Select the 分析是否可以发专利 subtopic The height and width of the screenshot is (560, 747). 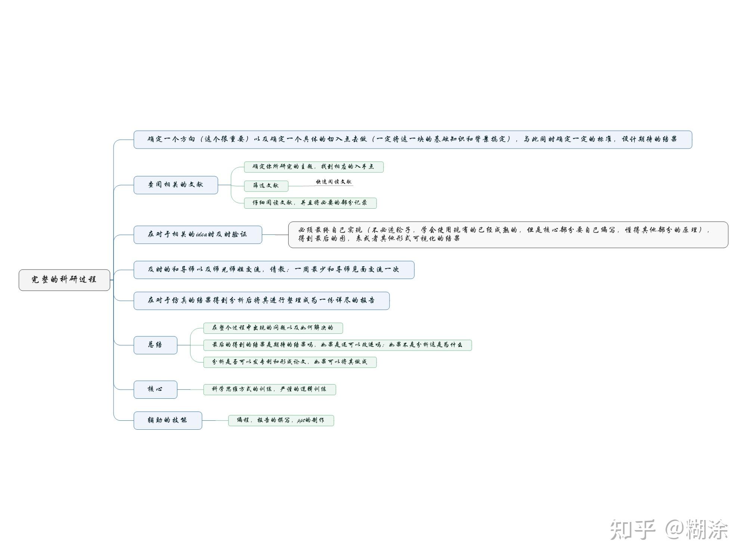(290, 362)
